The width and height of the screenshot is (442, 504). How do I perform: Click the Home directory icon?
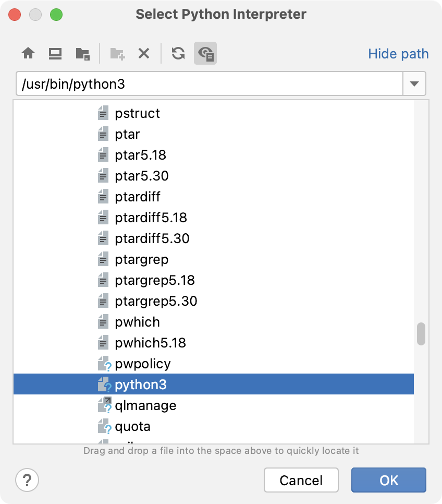coord(28,53)
